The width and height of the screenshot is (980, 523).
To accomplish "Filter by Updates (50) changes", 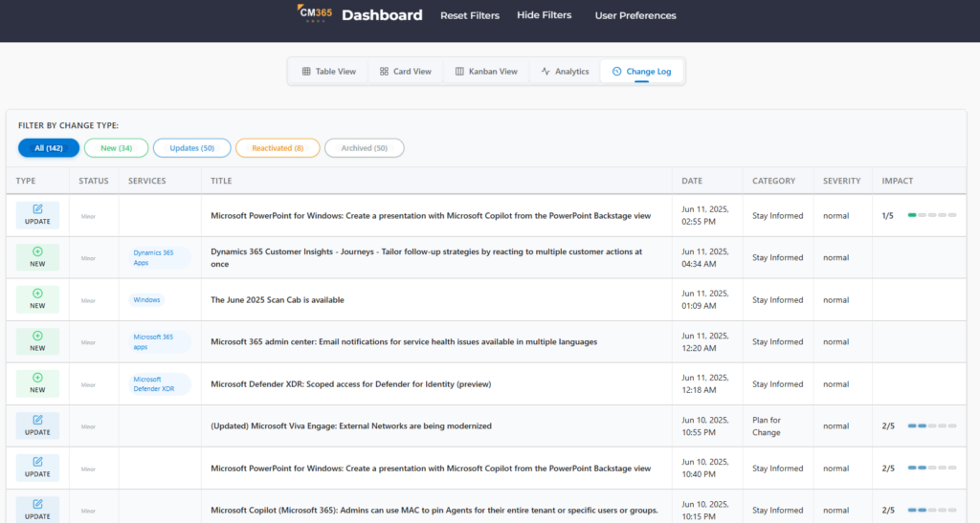I will tap(191, 148).
